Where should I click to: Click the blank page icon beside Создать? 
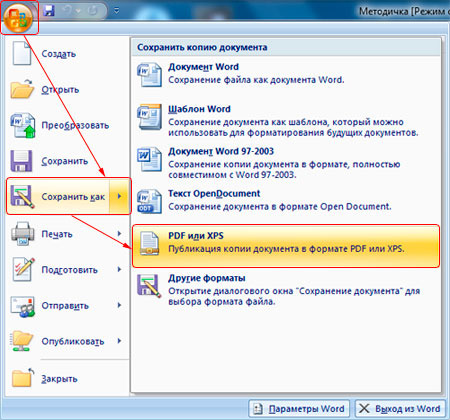[x=22, y=53]
